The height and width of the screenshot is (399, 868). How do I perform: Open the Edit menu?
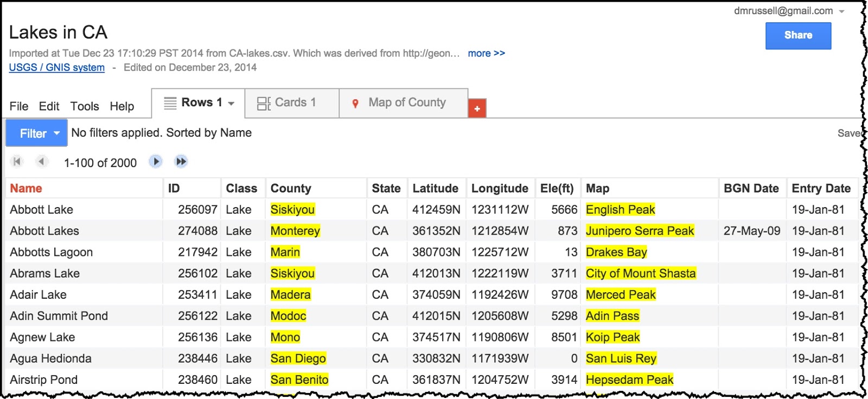click(49, 106)
